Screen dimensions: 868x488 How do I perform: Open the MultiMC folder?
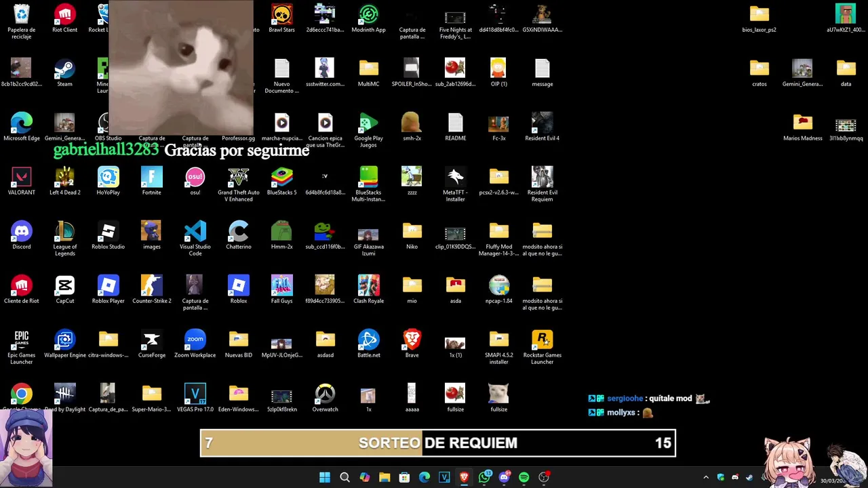click(x=369, y=73)
